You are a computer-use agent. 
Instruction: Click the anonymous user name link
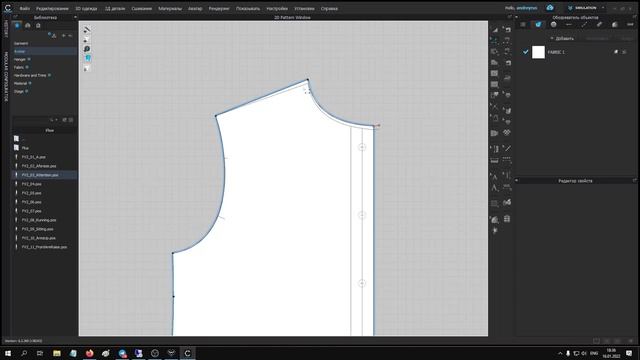(x=527, y=8)
